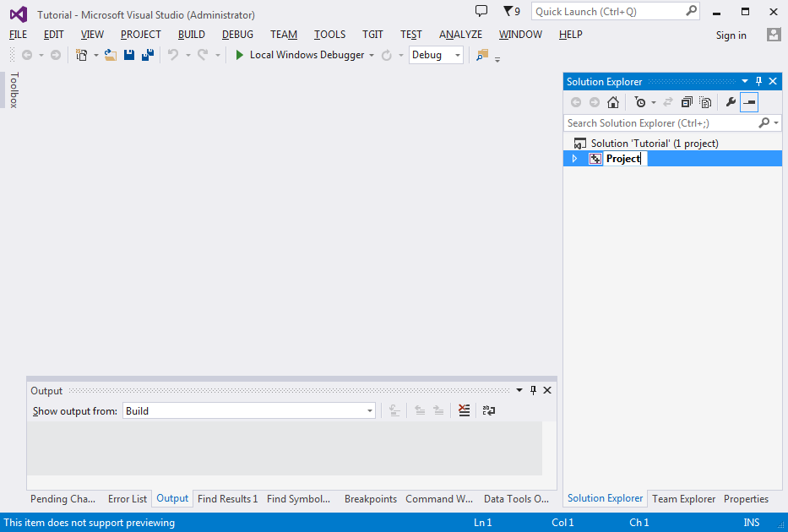Click the Navigate Forward arrow in main toolbar
The width and height of the screenshot is (788, 532).
pos(56,55)
